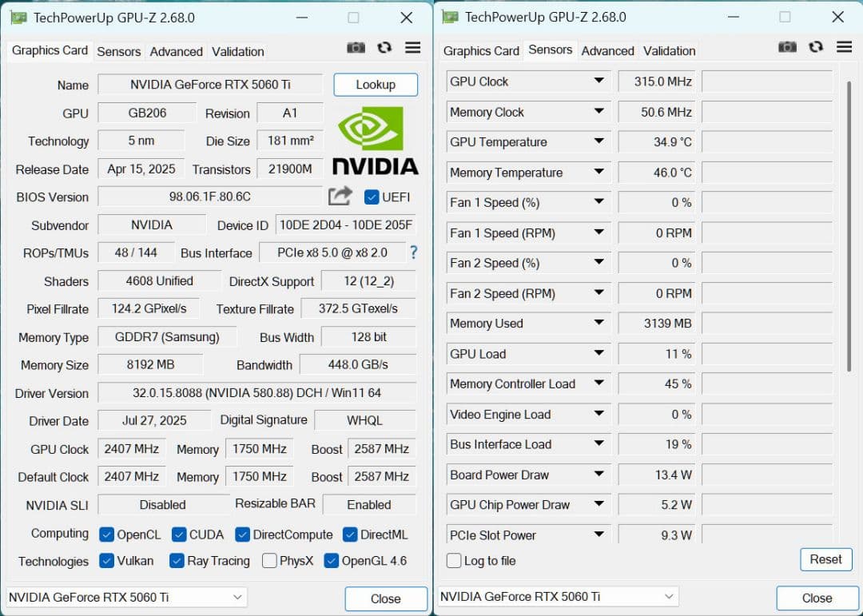This screenshot has width=863, height=616.
Task: Open the Advanced tab in the Sensors window
Action: coord(607,50)
